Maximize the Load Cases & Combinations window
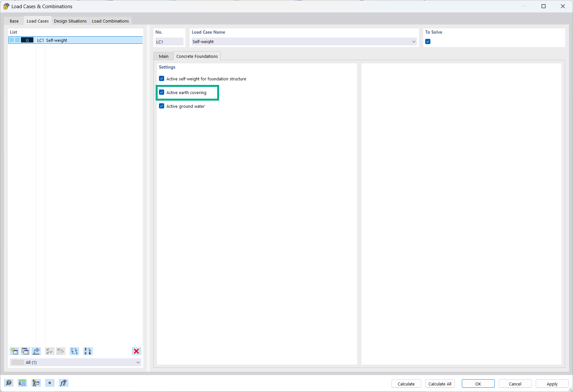This screenshot has width=573, height=392. click(544, 6)
